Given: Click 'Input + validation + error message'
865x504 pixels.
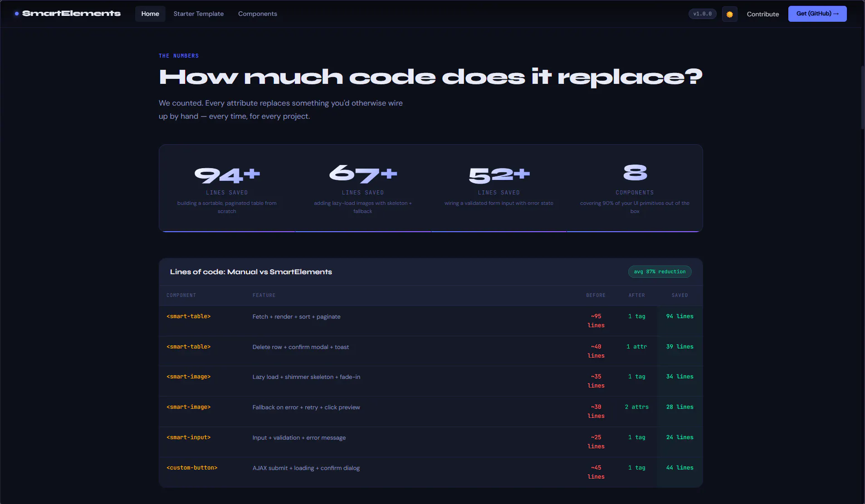Looking at the screenshot, I should click(299, 437).
